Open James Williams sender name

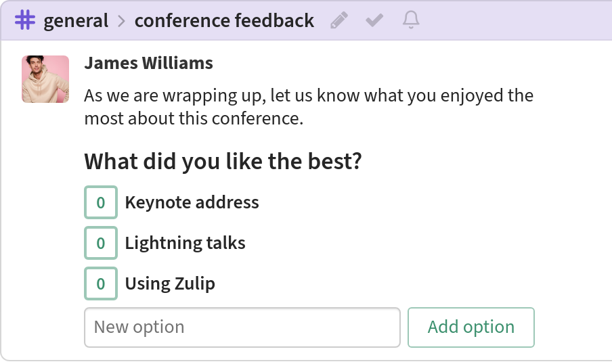[x=149, y=63]
